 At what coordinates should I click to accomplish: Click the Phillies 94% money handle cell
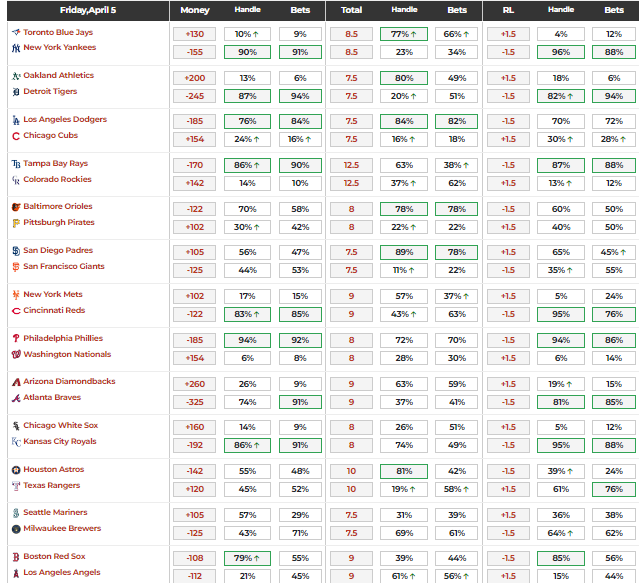coord(247,340)
